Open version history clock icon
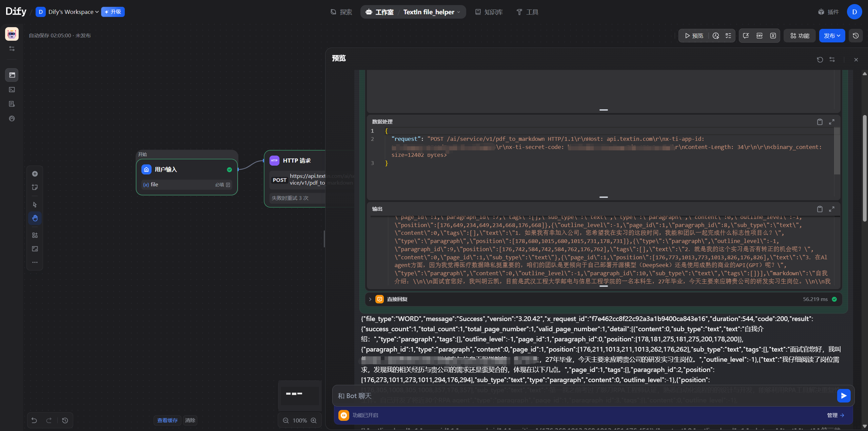This screenshot has width=868, height=431. pyautogui.click(x=856, y=36)
